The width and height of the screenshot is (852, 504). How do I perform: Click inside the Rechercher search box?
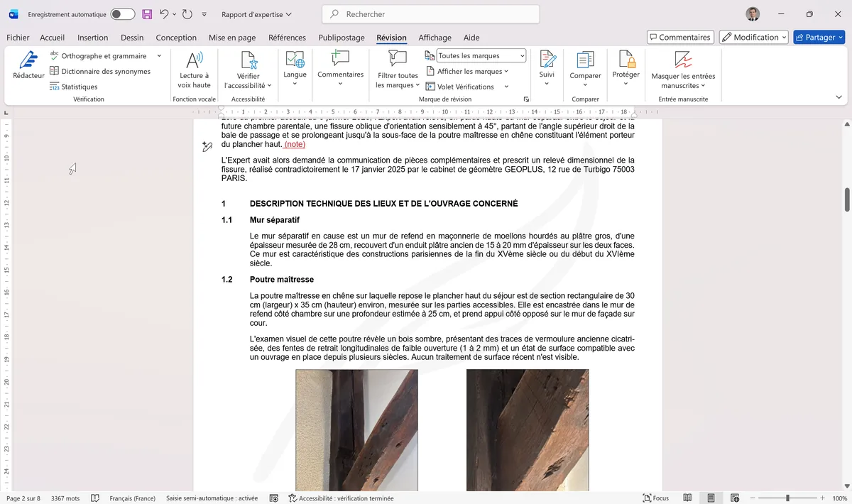click(x=430, y=13)
